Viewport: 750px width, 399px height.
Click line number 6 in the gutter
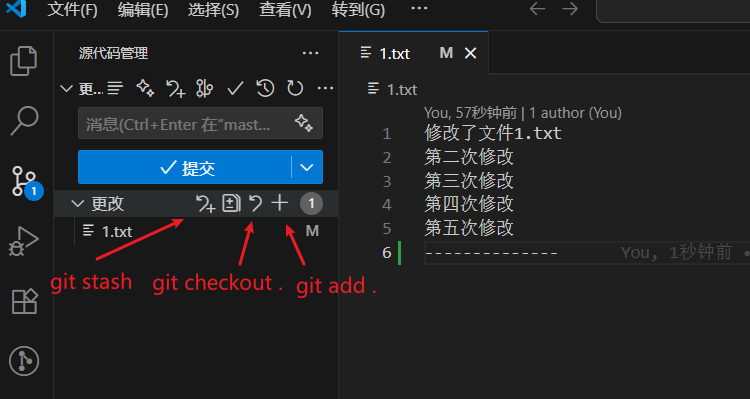(x=387, y=253)
